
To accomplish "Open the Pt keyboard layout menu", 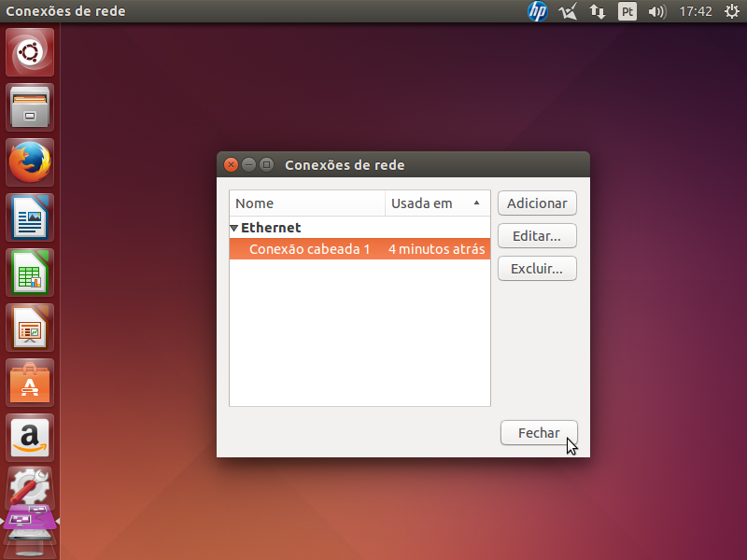I will point(627,11).
